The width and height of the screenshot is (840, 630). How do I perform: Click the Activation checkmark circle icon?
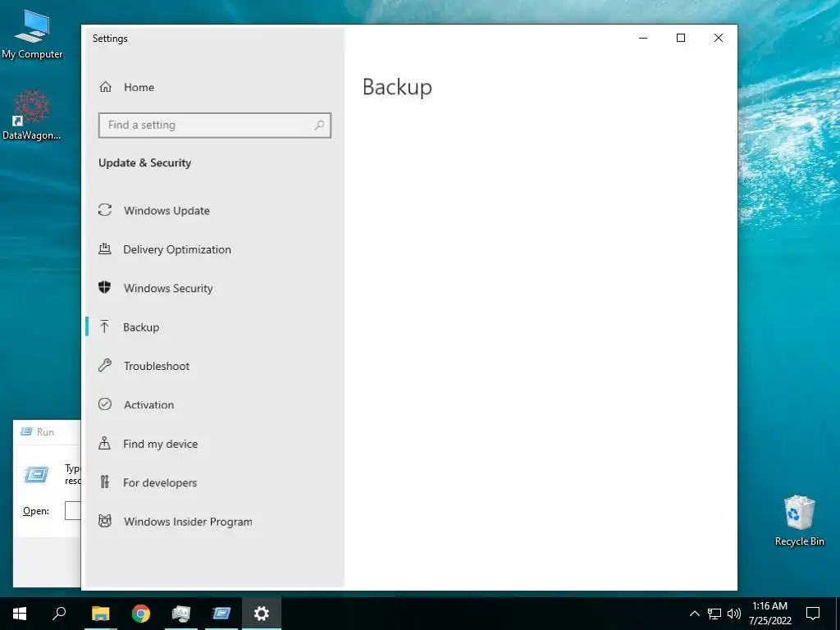coord(105,404)
